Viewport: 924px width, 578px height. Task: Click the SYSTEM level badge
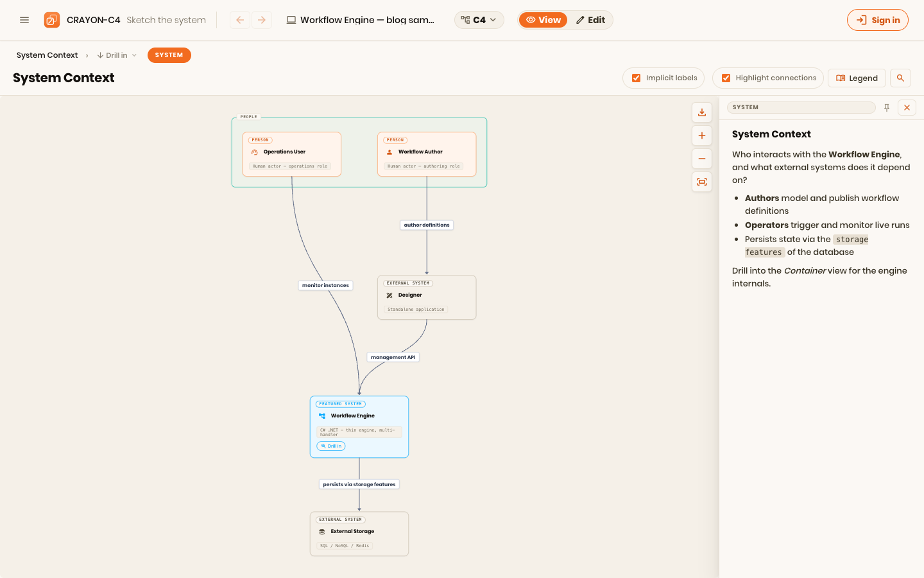(x=169, y=55)
